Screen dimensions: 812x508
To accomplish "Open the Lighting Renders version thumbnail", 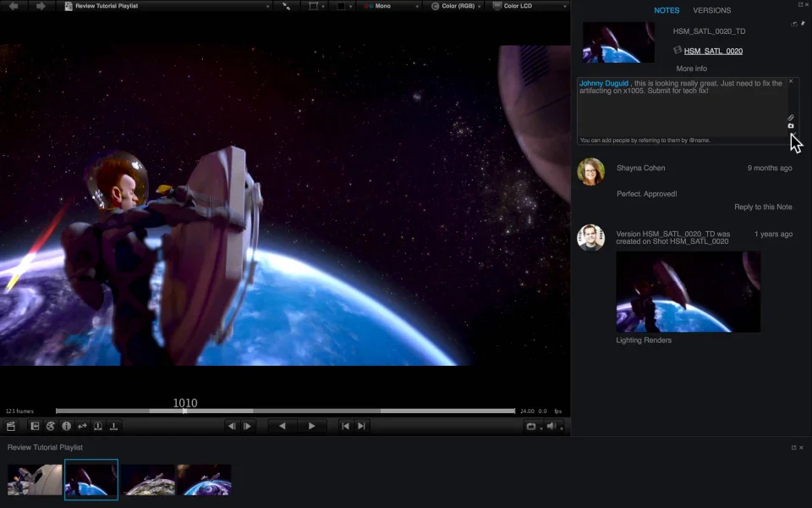I will click(x=689, y=292).
